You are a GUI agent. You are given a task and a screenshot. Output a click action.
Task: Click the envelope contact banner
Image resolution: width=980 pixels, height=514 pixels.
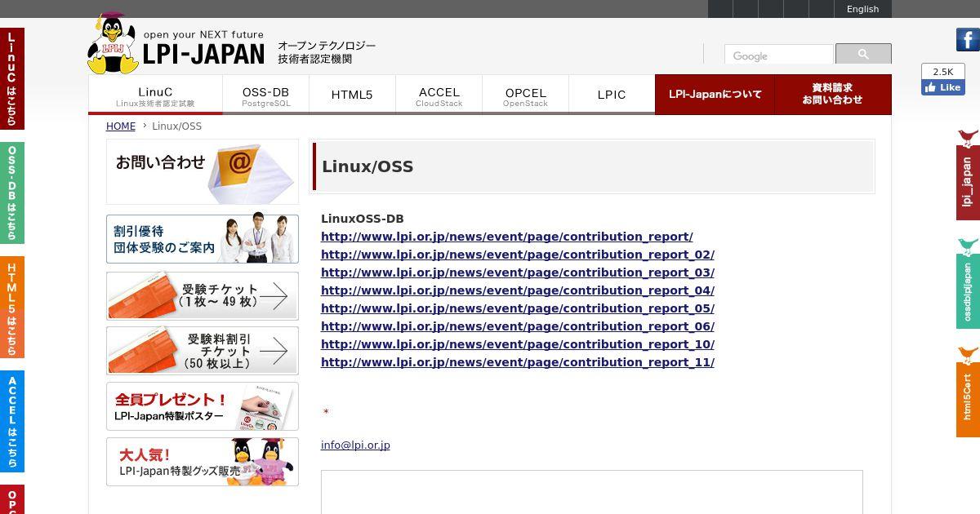[x=203, y=171]
